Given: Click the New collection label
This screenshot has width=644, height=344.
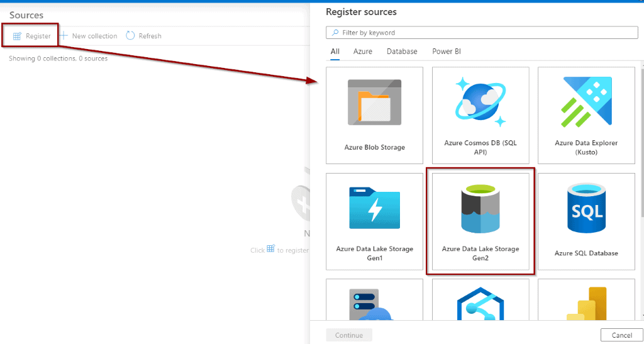Looking at the screenshot, I should coord(94,36).
